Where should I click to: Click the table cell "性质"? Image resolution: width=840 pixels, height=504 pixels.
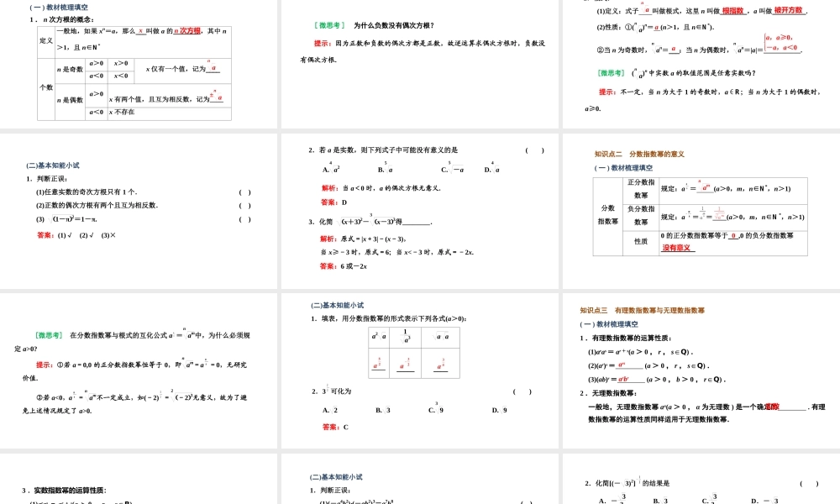coord(641,242)
